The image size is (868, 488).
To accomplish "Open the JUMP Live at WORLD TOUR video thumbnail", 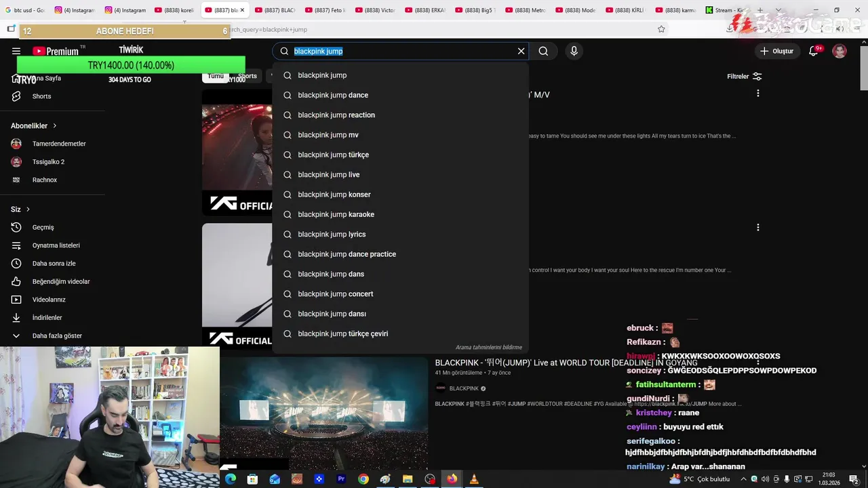I will point(324,413).
